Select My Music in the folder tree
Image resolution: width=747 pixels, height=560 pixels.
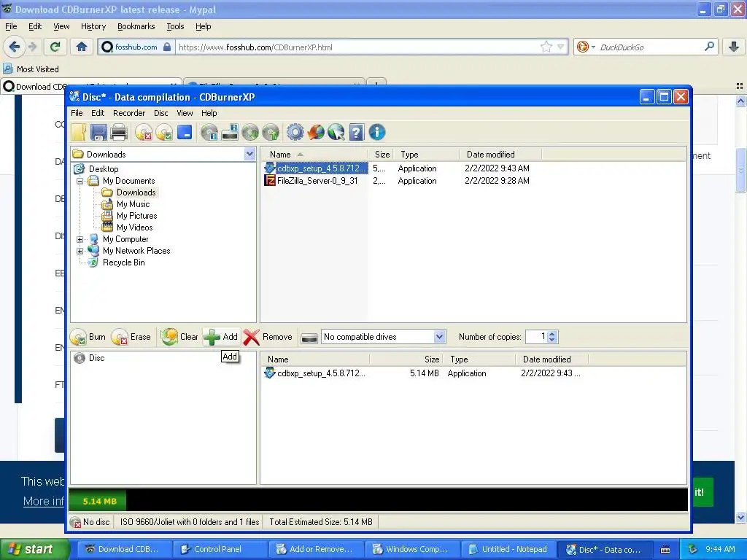click(x=133, y=204)
